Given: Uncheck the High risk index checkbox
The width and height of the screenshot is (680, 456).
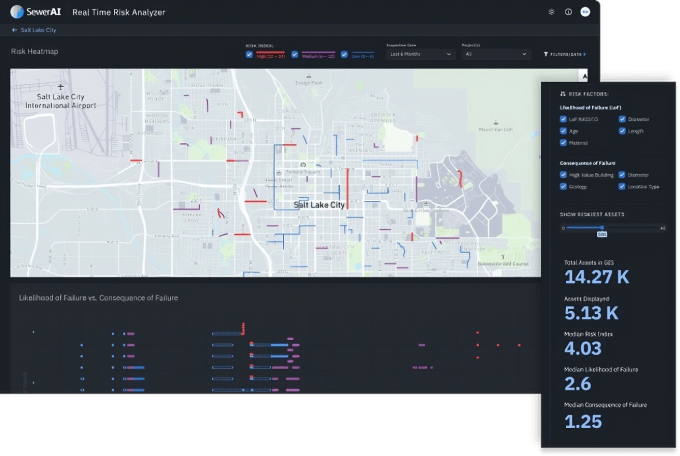Looking at the screenshot, I should click(x=249, y=54).
